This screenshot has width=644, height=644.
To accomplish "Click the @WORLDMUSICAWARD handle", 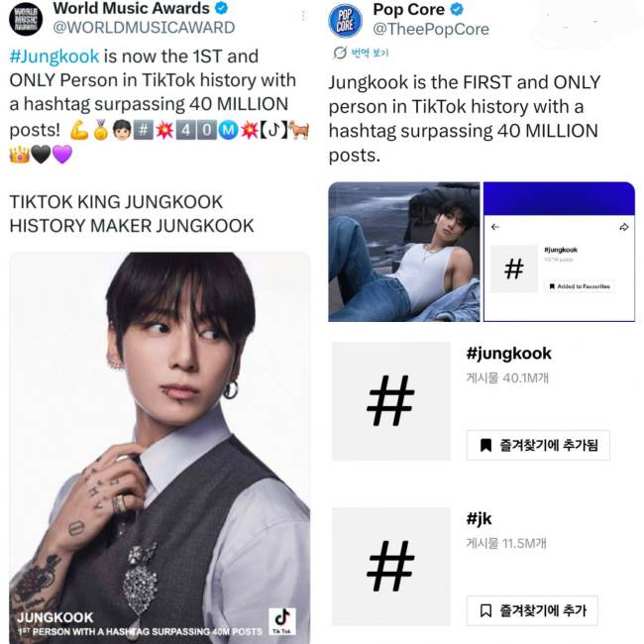I will [x=144, y=28].
